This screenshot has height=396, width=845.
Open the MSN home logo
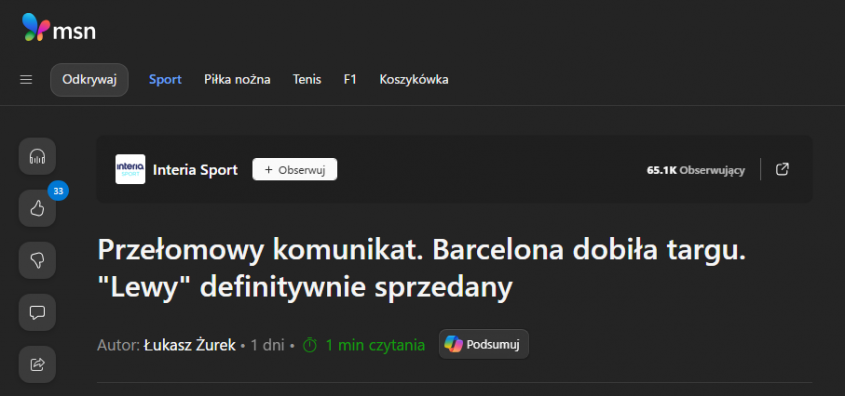[x=59, y=27]
